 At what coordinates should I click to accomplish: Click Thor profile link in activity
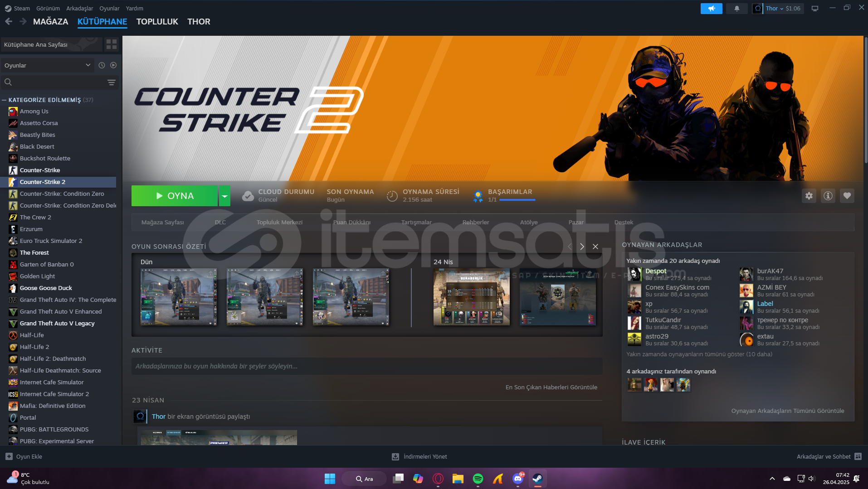pyautogui.click(x=159, y=416)
